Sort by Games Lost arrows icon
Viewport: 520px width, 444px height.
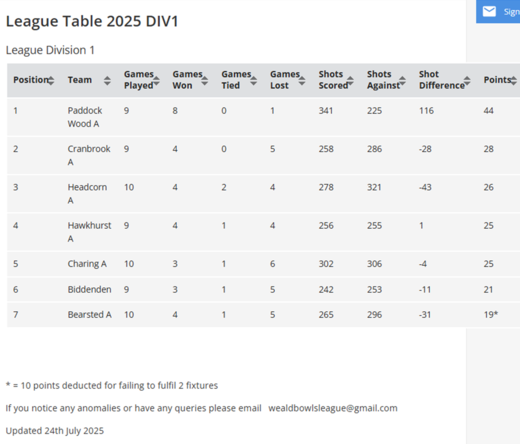tap(302, 80)
